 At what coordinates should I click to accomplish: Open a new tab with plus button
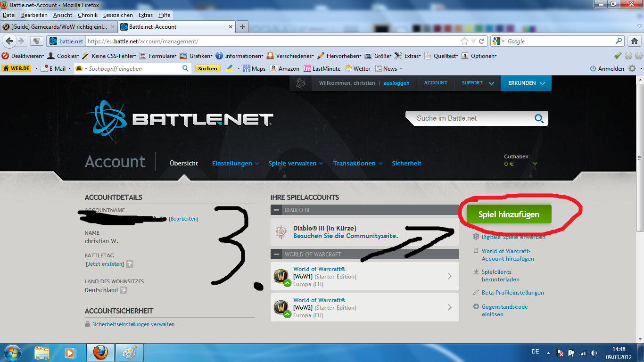(x=242, y=27)
